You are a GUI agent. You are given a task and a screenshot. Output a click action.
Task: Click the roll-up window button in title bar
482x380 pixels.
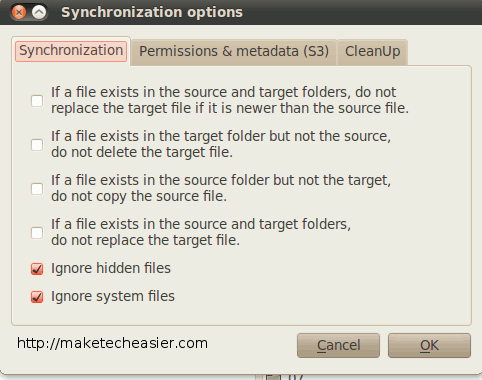click(x=39, y=12)
